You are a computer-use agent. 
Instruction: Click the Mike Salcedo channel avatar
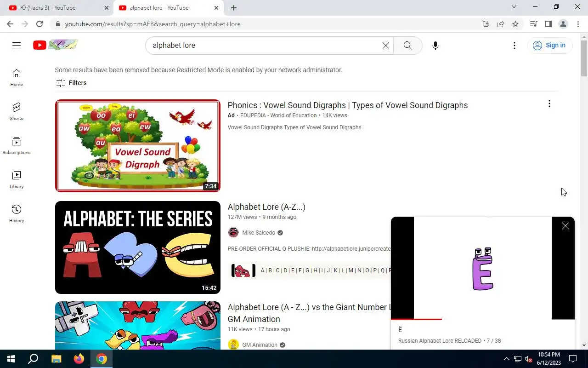click(x=233, y=232)
